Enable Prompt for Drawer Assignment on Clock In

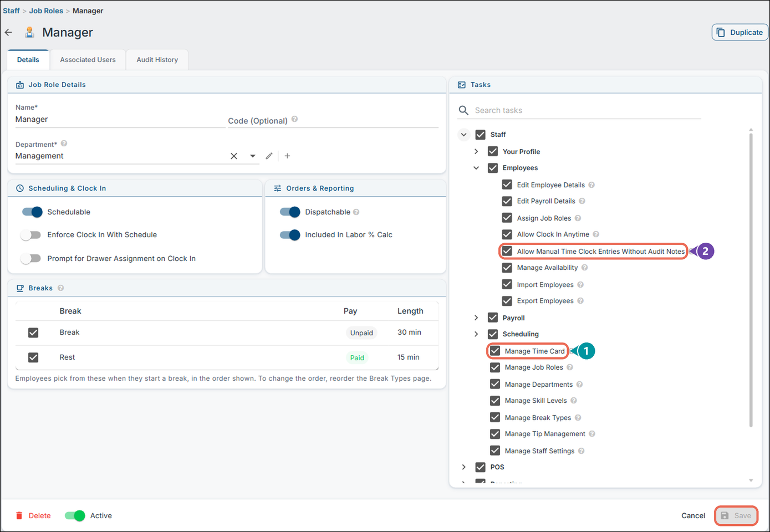click(31, 259)
